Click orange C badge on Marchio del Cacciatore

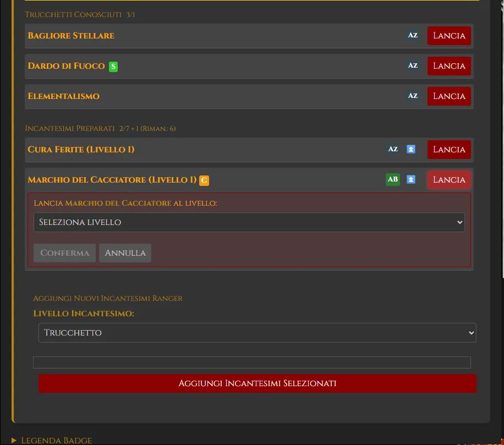point(204,180)
